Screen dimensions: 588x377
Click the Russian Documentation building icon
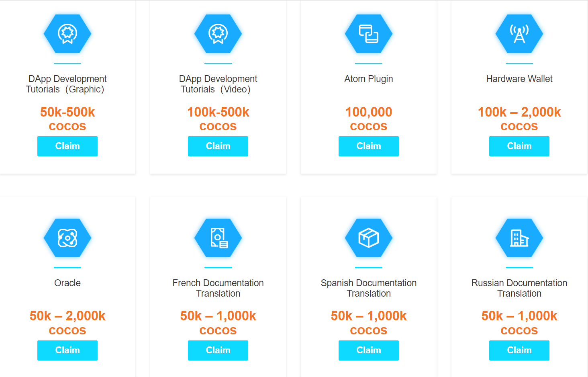[x=519, y=238]
